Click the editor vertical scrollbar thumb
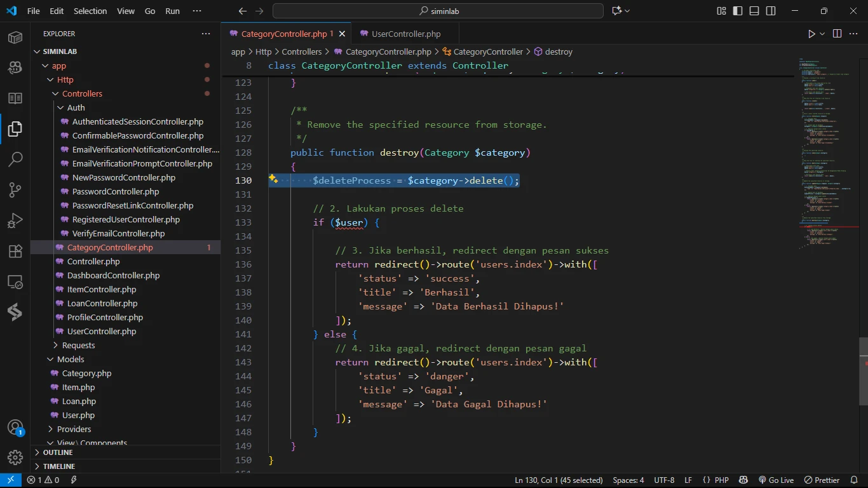868x488 pixels. point(863,371)
